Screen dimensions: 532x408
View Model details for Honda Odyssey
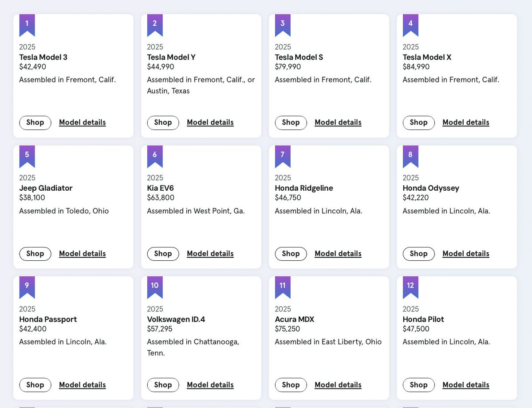point(466,254)
